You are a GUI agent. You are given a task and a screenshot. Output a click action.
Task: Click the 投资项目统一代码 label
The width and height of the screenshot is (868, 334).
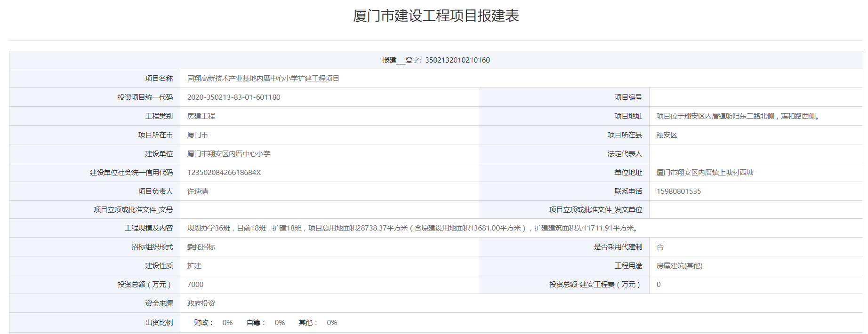[145, 97]
